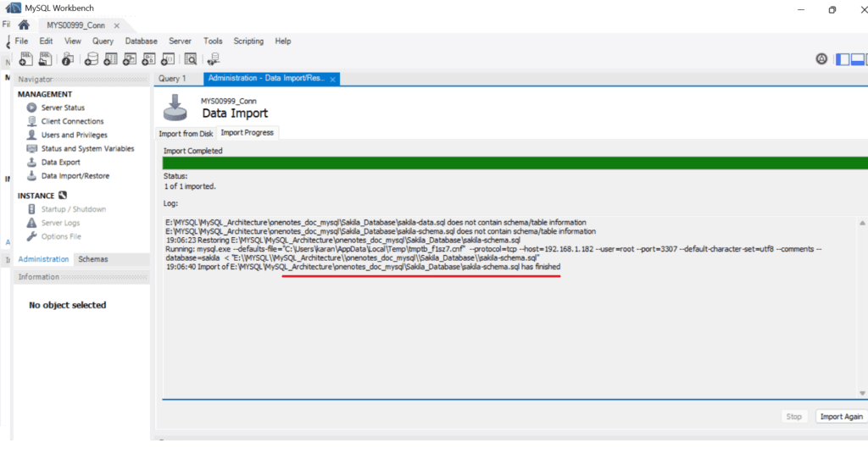Click the 'has finished' log line
868x454 pixels.
(363, 267)
